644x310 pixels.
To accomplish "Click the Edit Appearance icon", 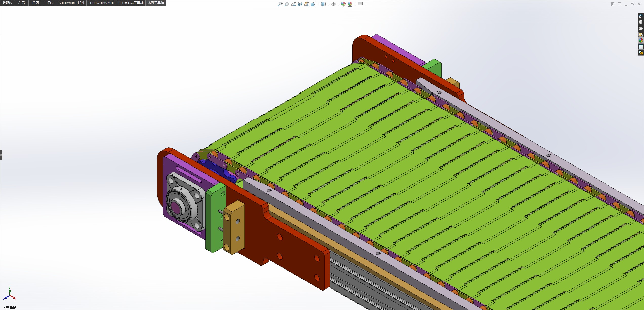I will (343, 4).
